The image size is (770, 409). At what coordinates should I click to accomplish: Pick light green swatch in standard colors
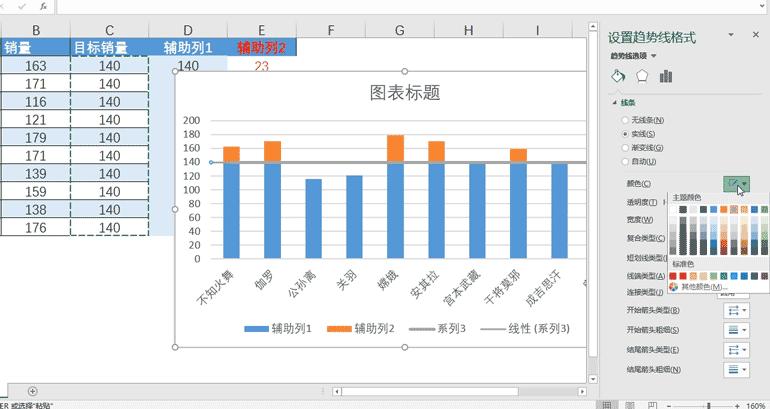click(714, 276)
